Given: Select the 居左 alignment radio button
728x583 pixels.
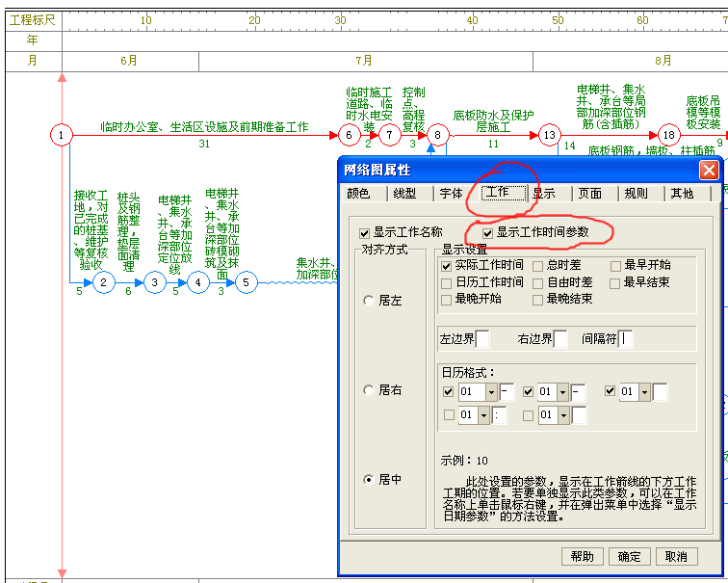Looking at the screenshot, I should pos(369,301).
